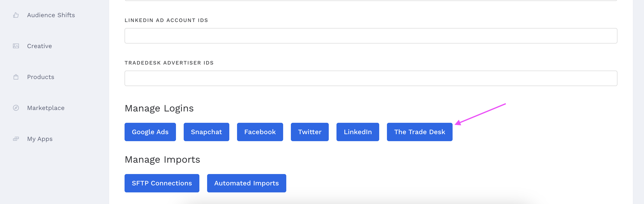Image resolution: width=644 pixels, height=204 pixels.
Task: Open the Facebook login manager
Action: [x=260, y=132]
